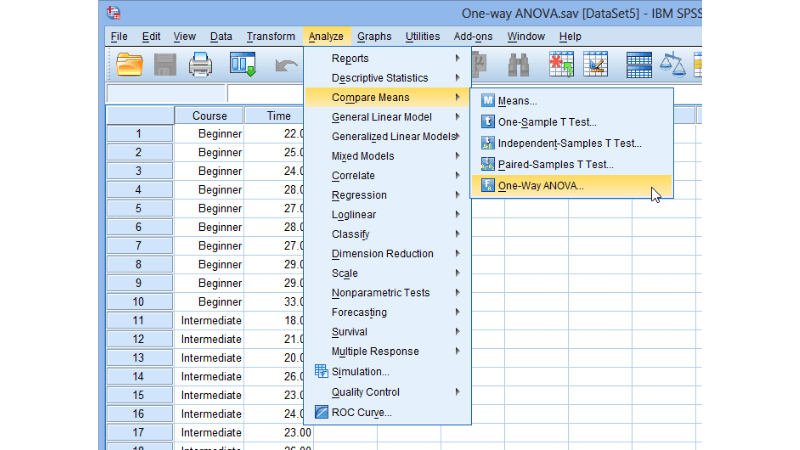
Task: Expand the Correlate submenu
Action: [x=387, y=176]
